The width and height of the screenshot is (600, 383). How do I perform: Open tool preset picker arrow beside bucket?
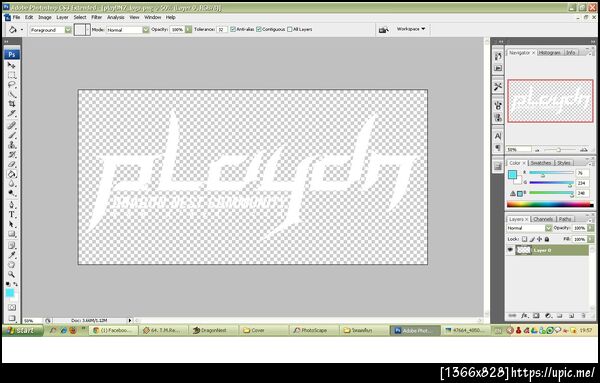point(22,29)
